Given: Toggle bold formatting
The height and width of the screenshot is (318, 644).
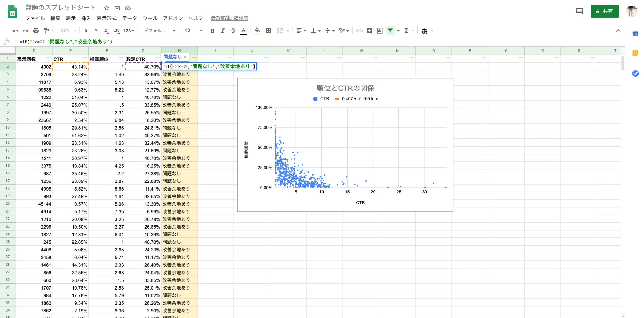Looking at the screenshot, I should click(x=212, y=31).
